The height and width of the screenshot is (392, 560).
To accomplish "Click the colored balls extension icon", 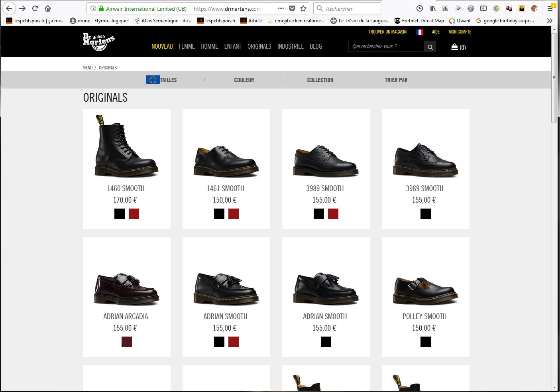I will (509, 8).
